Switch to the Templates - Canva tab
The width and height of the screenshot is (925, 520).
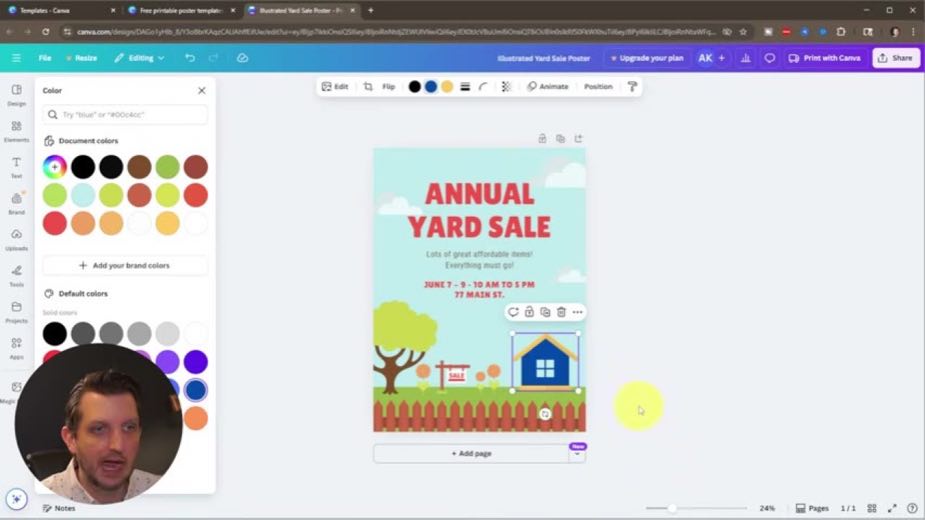pyautogui.click(x=61, y=11)
